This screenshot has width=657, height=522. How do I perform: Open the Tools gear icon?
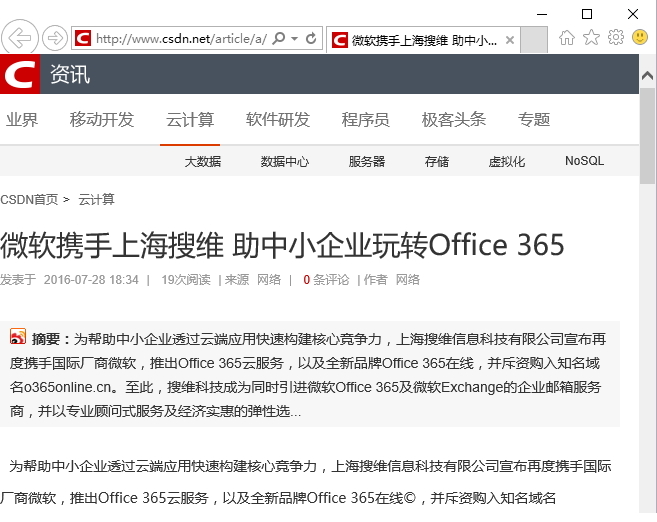pos(616,38)
